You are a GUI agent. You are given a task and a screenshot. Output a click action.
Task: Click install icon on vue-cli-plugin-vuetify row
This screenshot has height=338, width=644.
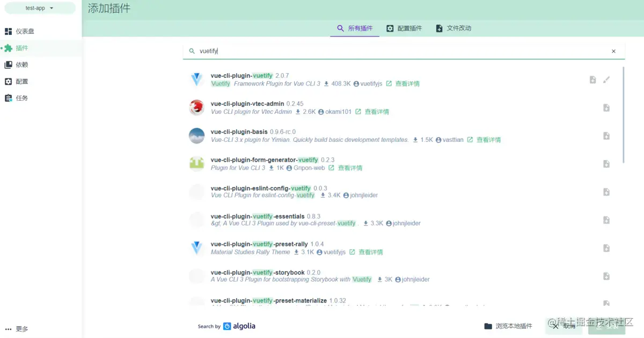(x=592, y=80)
